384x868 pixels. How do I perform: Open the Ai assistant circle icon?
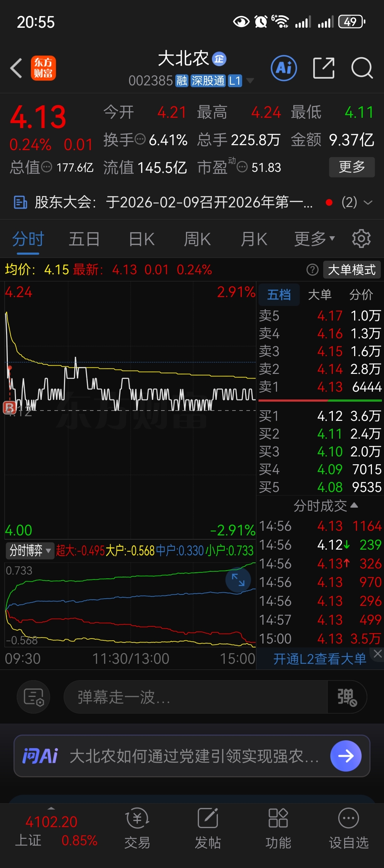point(284,68)
